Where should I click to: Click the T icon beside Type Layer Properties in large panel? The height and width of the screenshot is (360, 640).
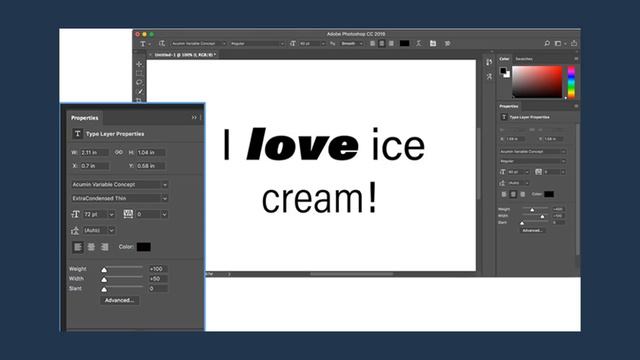pos(78,133)
